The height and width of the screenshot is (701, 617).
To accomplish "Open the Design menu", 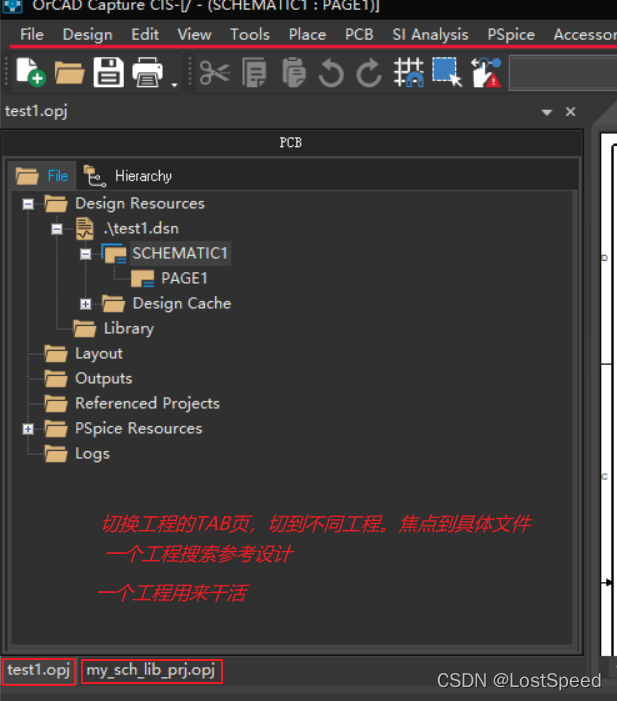I will point(88,34).
